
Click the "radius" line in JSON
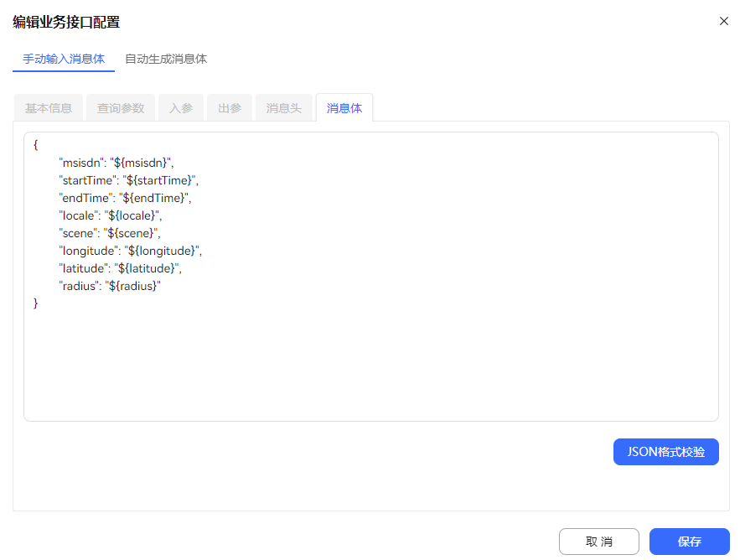pyautogui.click(x=110, y=286)
